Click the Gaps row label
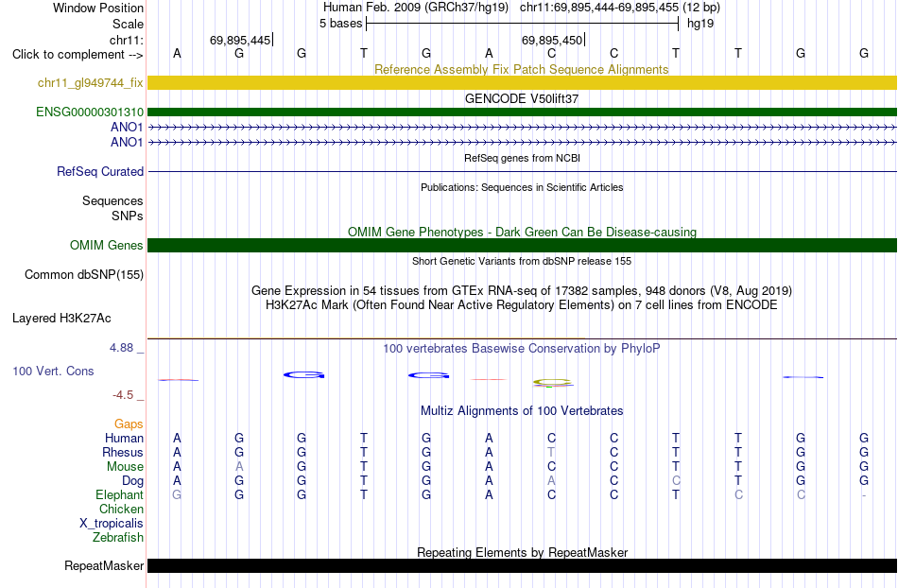The height and width of the screenshot is (588, 898). 129,424
